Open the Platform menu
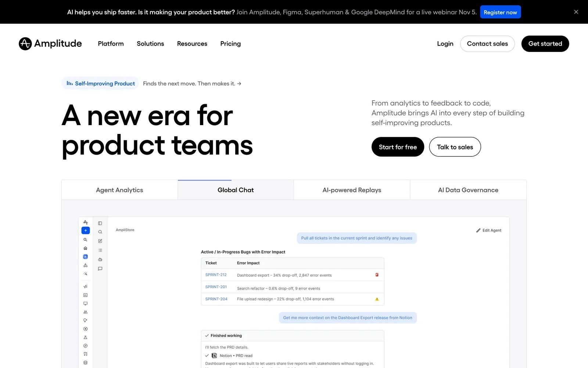 click(111, 44)
